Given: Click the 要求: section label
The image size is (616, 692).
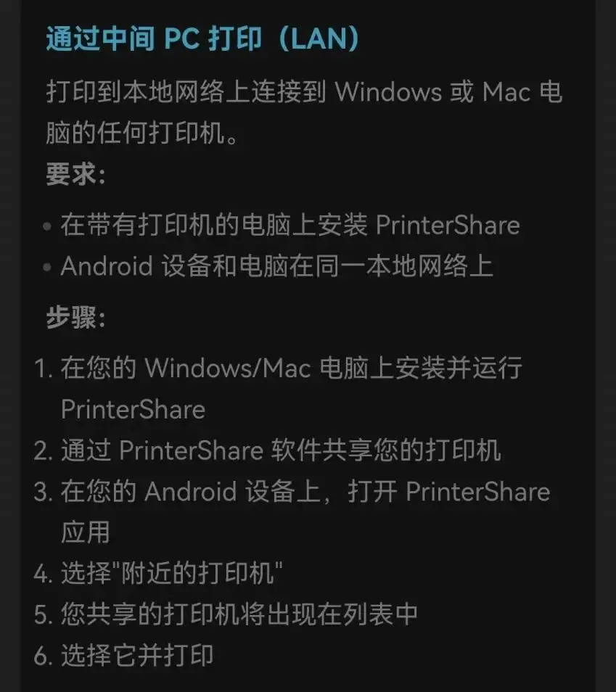Looking at the screenshot, I should [x=76, y=174].
